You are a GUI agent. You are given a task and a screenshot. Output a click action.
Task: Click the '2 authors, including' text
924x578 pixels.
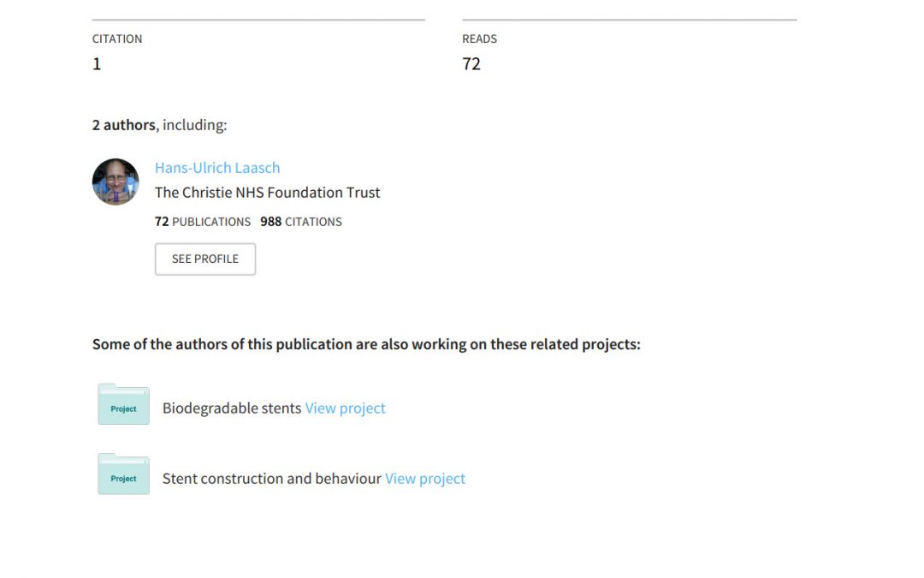160,125
